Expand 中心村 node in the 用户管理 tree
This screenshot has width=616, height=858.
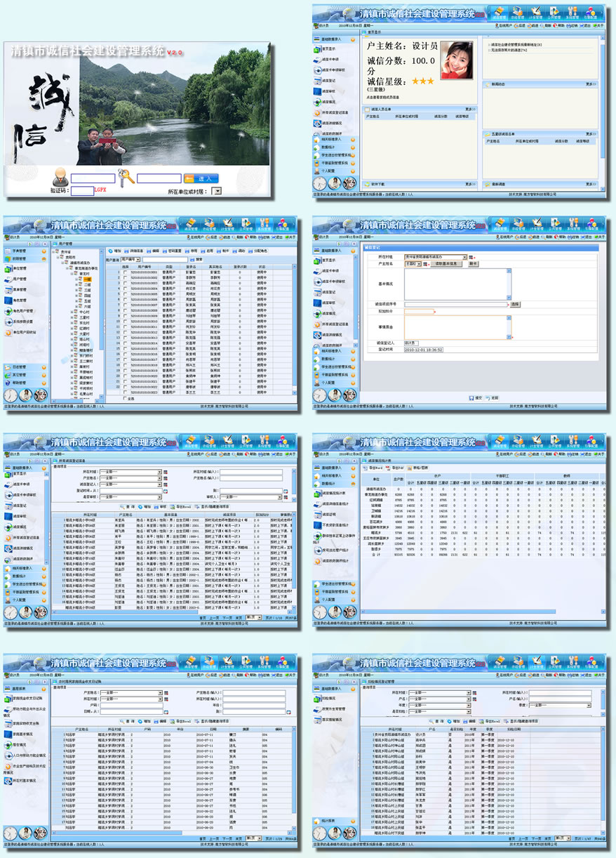click(72, 312)
